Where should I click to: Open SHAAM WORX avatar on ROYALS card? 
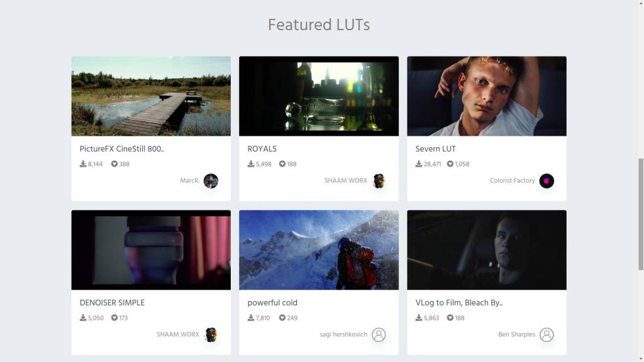click(x=379, y=180)
